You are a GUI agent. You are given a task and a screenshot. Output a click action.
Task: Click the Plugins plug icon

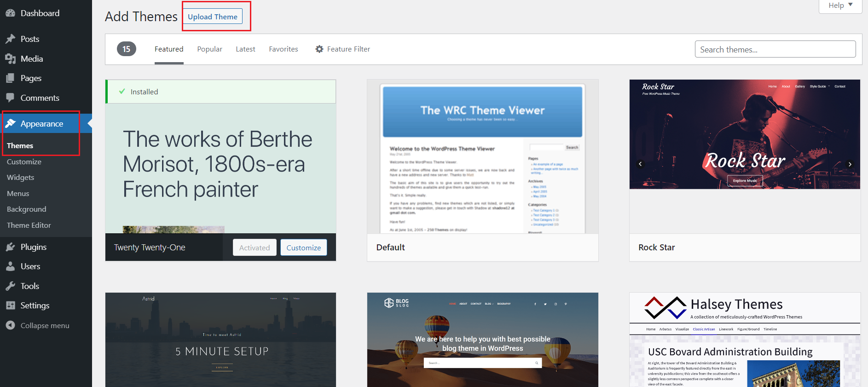10,247
